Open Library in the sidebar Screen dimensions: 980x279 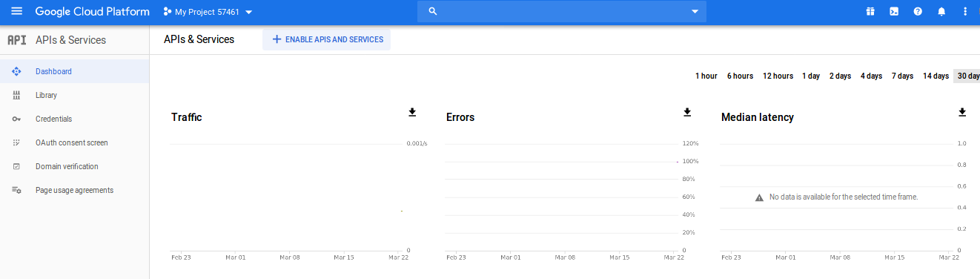[x=74, y=95]
